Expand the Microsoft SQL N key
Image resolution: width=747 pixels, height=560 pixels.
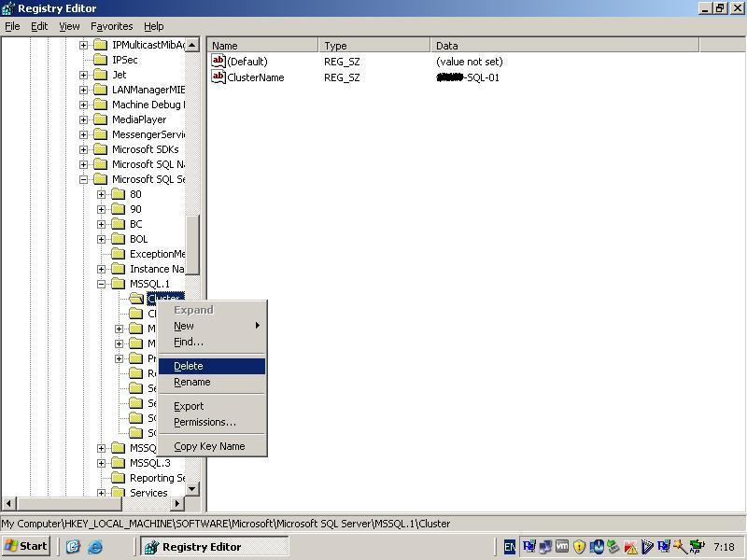[83, 164]
